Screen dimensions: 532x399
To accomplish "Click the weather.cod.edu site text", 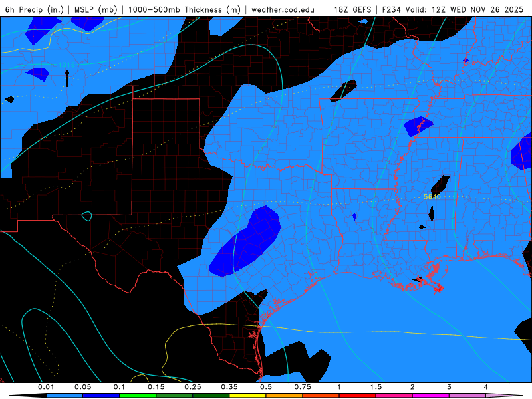I will point(283,9).
